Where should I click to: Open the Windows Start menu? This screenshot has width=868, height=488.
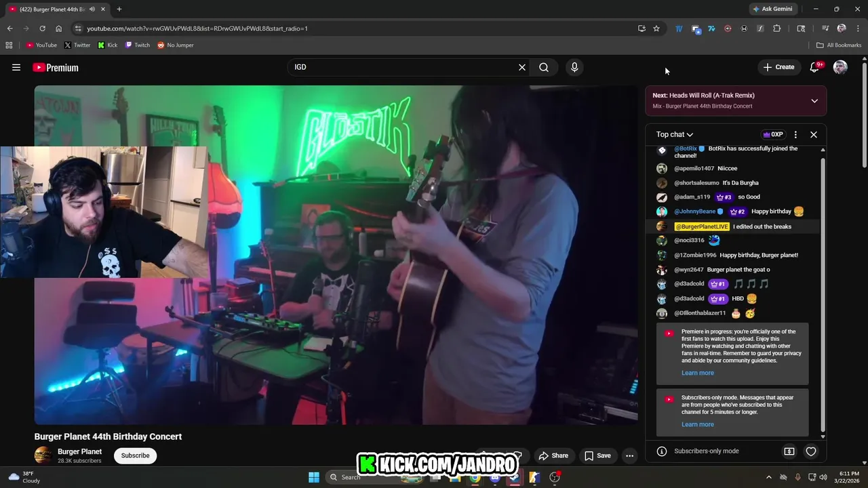click(314, 477)
